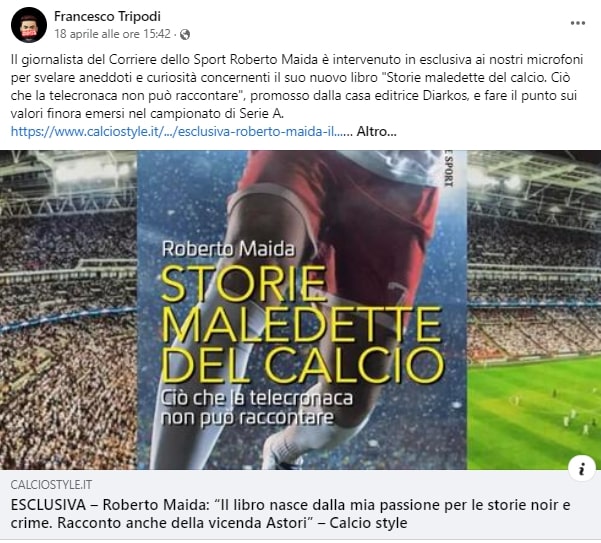Click the Roberto Maida author name on cover
The image size is (601, 543).
(x=228, y=249)
